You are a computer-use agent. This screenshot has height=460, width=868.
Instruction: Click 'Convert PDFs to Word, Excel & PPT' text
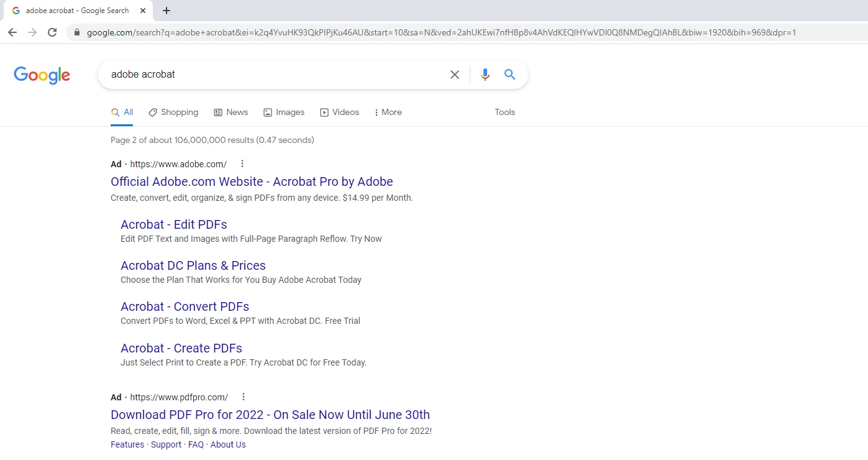[240, 321]
